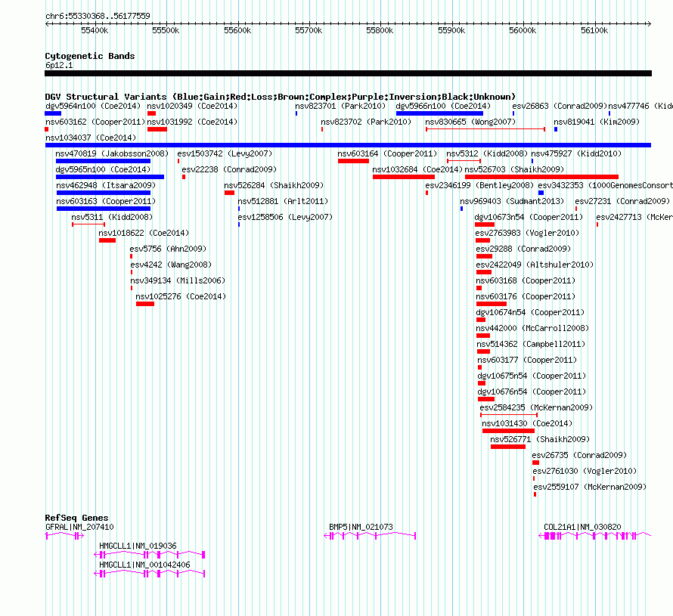The image size is (673, 616).
Task: Select esv1503742 (Levy2007) label
Action: (225, 153)
